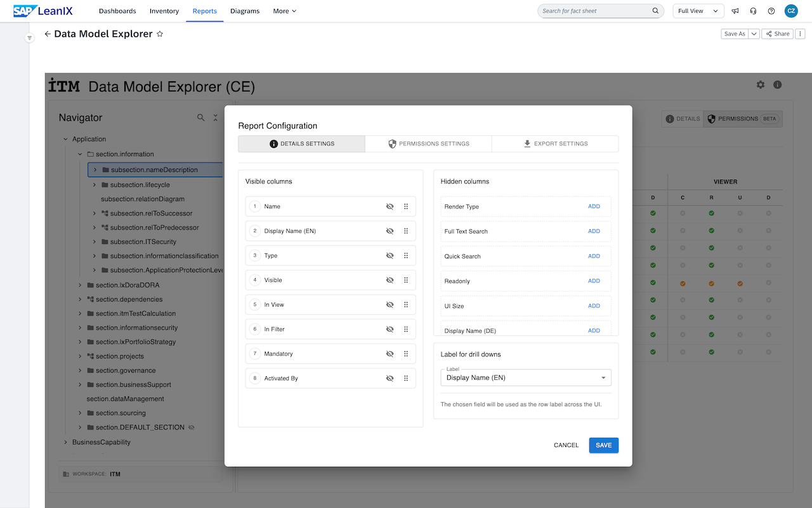The width and height of the screenshot is (812, 508).
Task: Add the Readonly column
Action: [x=594, y=281]
